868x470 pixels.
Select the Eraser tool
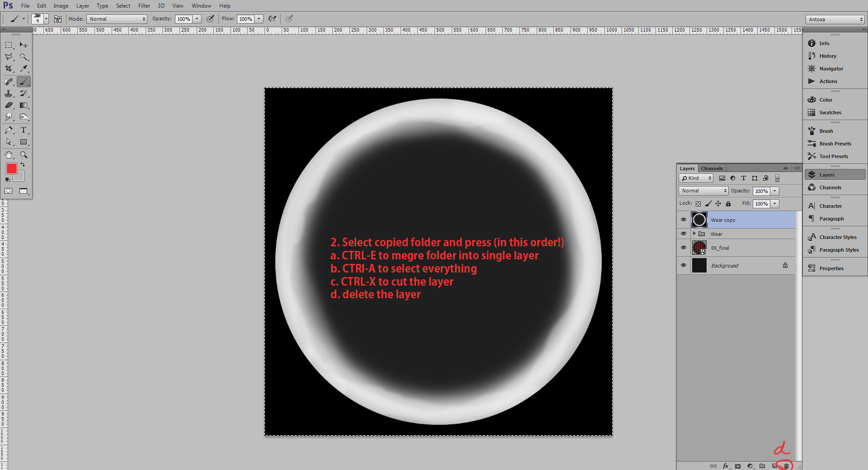click(x=9, y=105)
